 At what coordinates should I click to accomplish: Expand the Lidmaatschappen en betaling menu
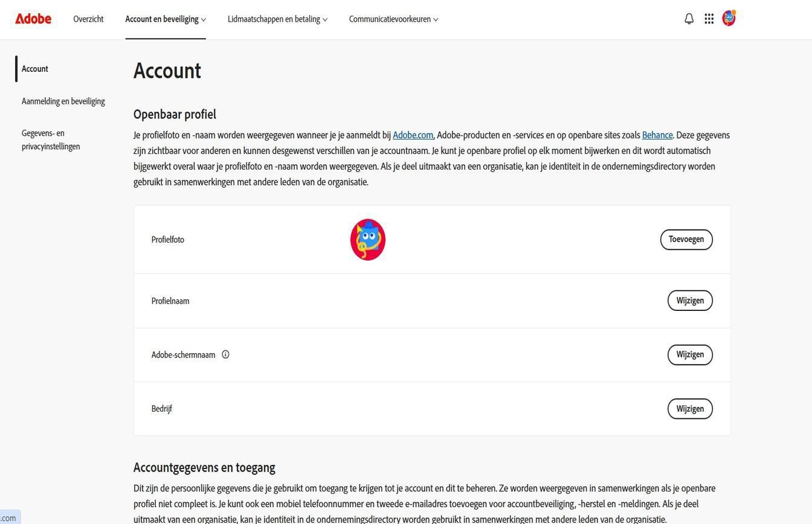point(277,19)
